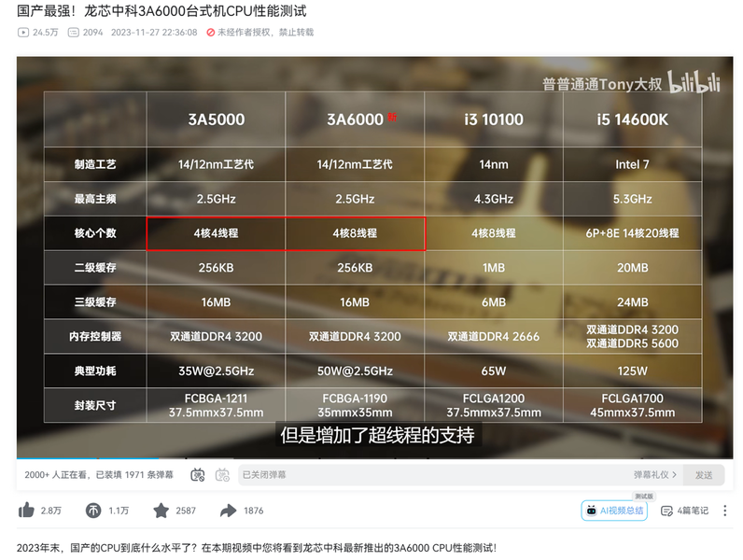
Task: Click the subtitle 但是增加了超线程的支持
Action: [x=377, y=435]
